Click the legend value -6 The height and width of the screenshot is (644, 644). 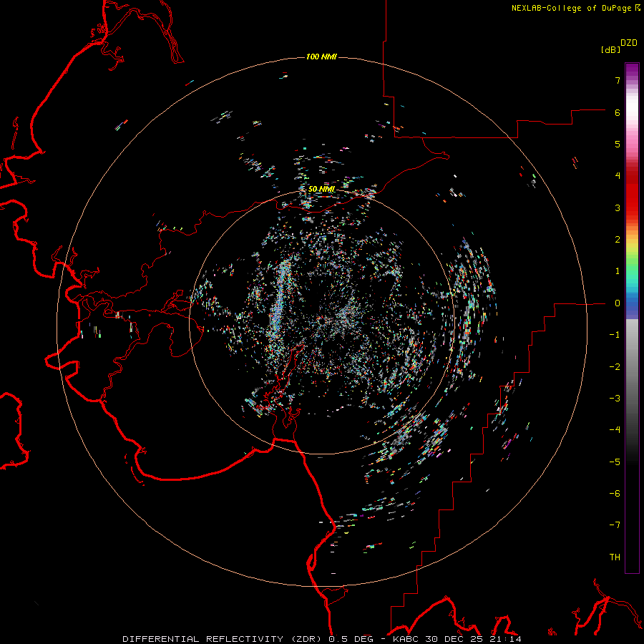coord(615,494)
